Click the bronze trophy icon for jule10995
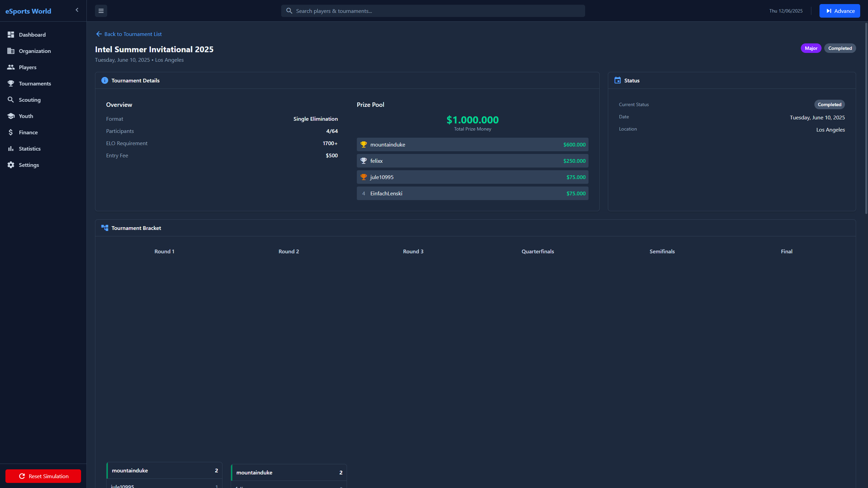Viewport: 868px width, 488px height. coord(364,177)
